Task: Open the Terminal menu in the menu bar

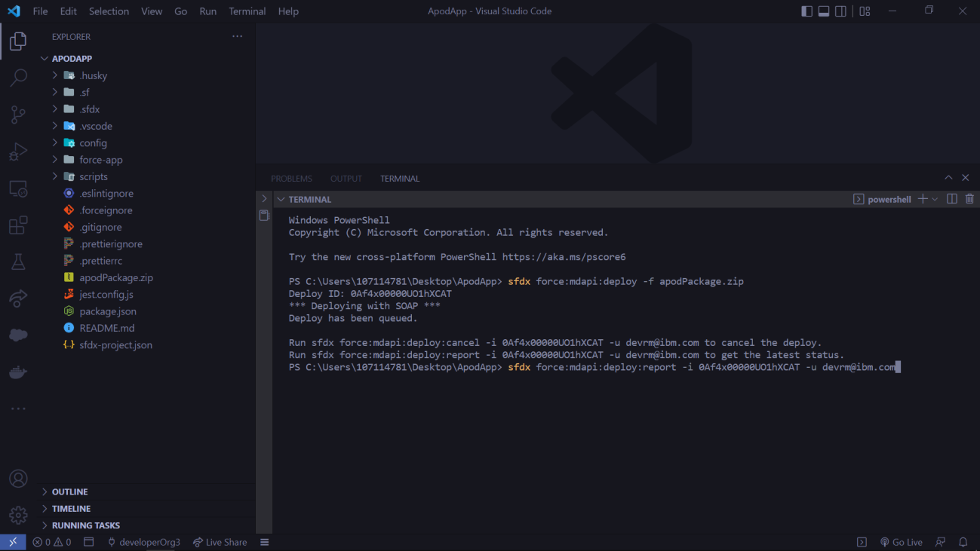Action: pyautogui.click(x=247, y=11)
